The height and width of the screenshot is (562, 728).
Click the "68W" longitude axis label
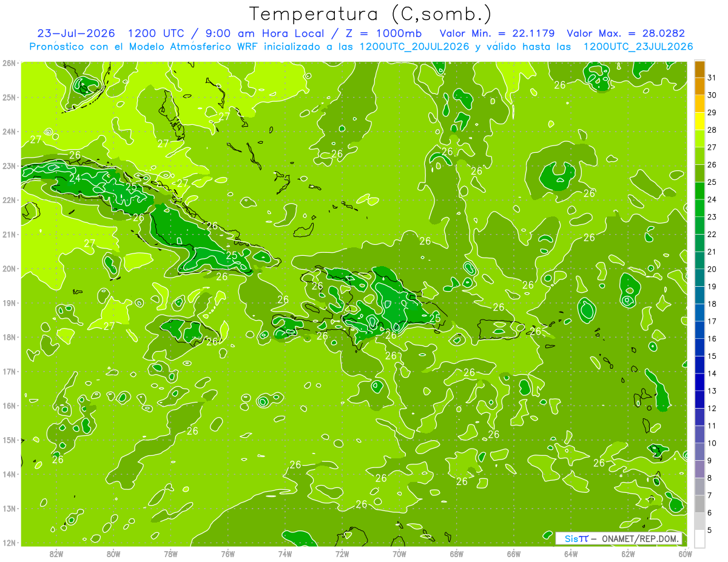click(456, 554)
